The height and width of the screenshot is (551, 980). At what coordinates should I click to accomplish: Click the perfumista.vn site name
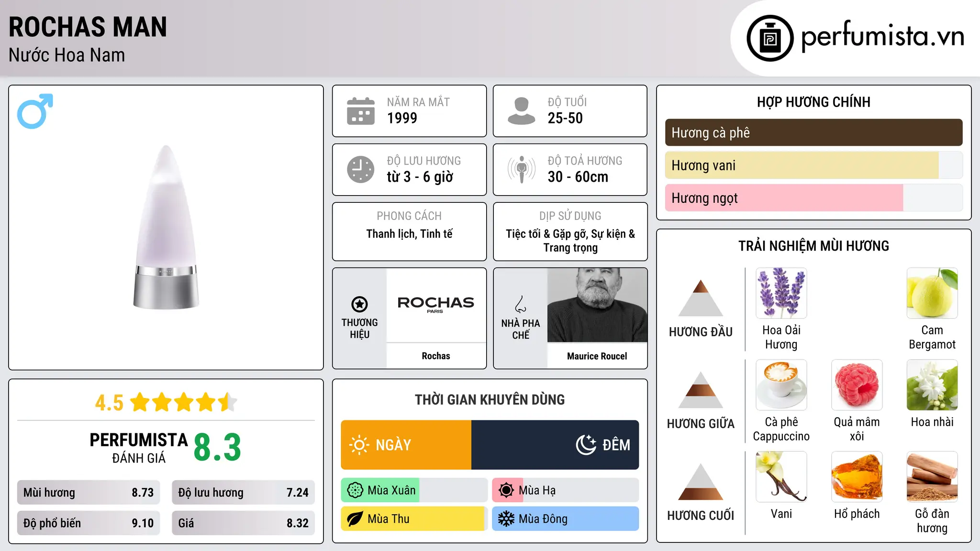tap(882, 37)
